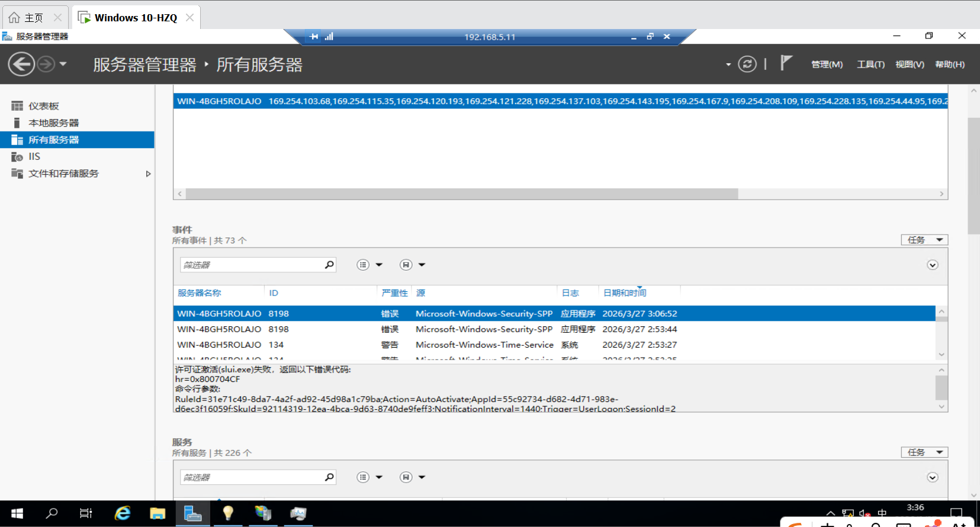Open the services save-query icon
Screen dimensions: 980x527
(x=406, y=477)
